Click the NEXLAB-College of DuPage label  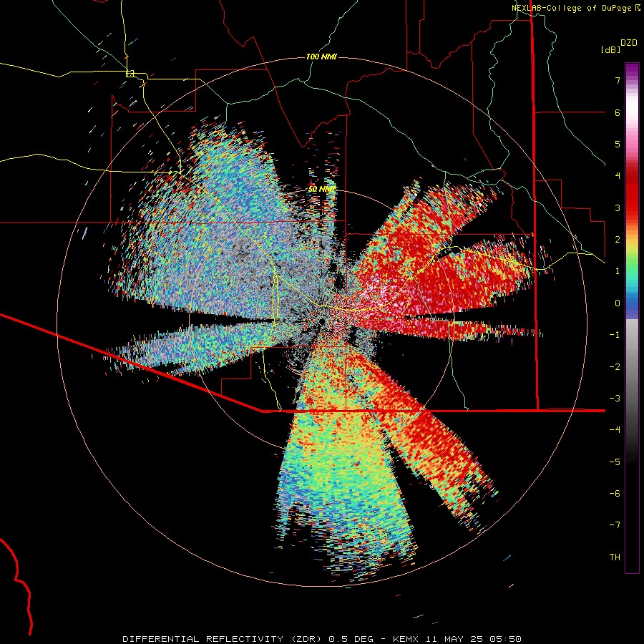575,8
